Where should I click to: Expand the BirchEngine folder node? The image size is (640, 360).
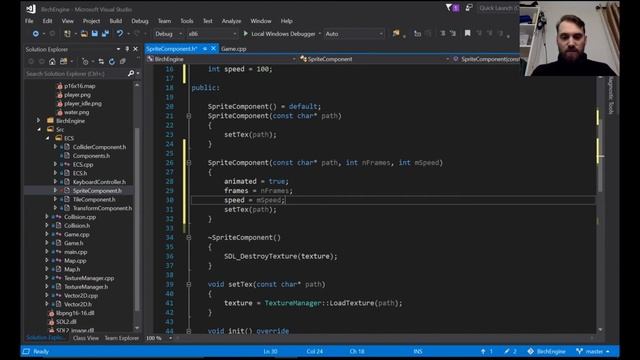click(39, 121)
